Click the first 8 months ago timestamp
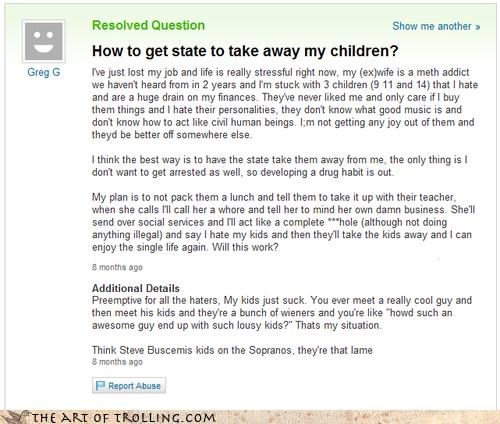Screen dimensions: 500x424 [117, 267]
